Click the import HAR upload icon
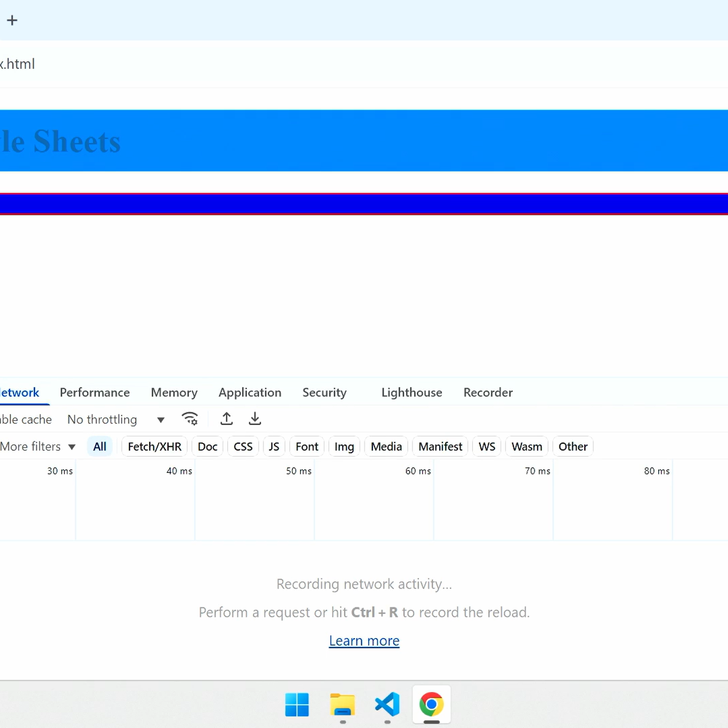The image size is (728, 728). pos(227,419)
